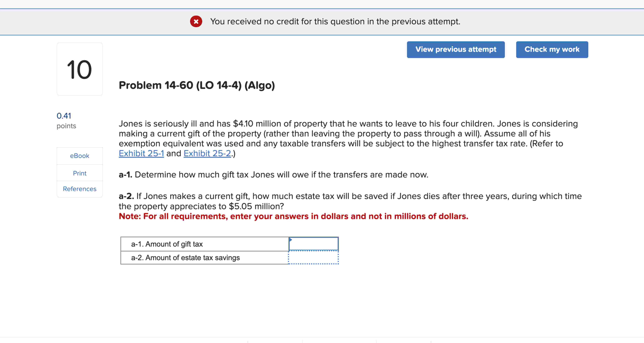Click the Problem 14-60 title
The width and height of the screenshot is (644, 343).
(197, 85)
